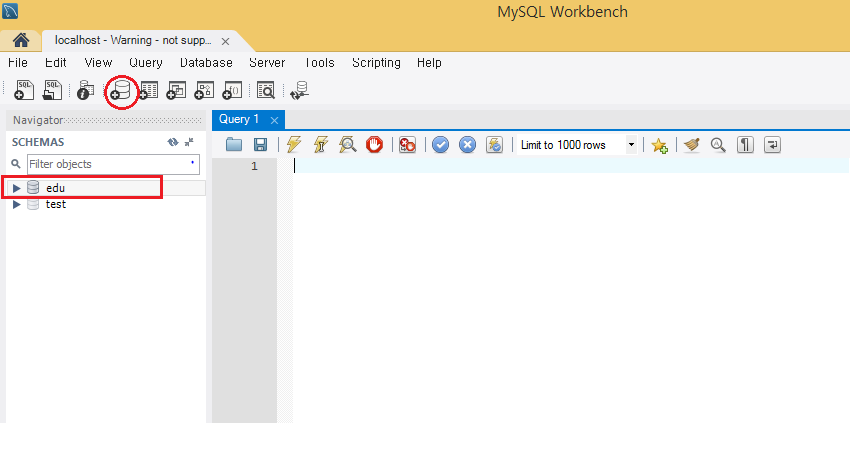Screen dimensions: 850x460
Task: Open the View menu
Action: pyautogui.click(x=98, y=63)
